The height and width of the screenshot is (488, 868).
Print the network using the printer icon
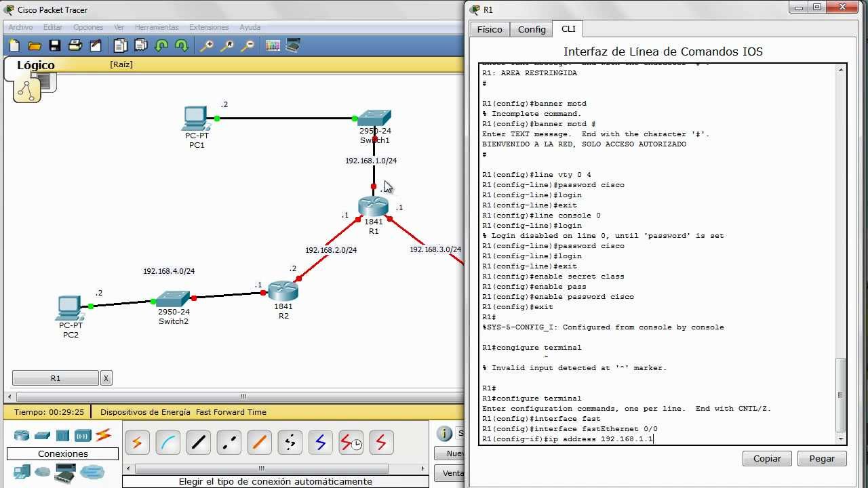[x=75, y=45]
